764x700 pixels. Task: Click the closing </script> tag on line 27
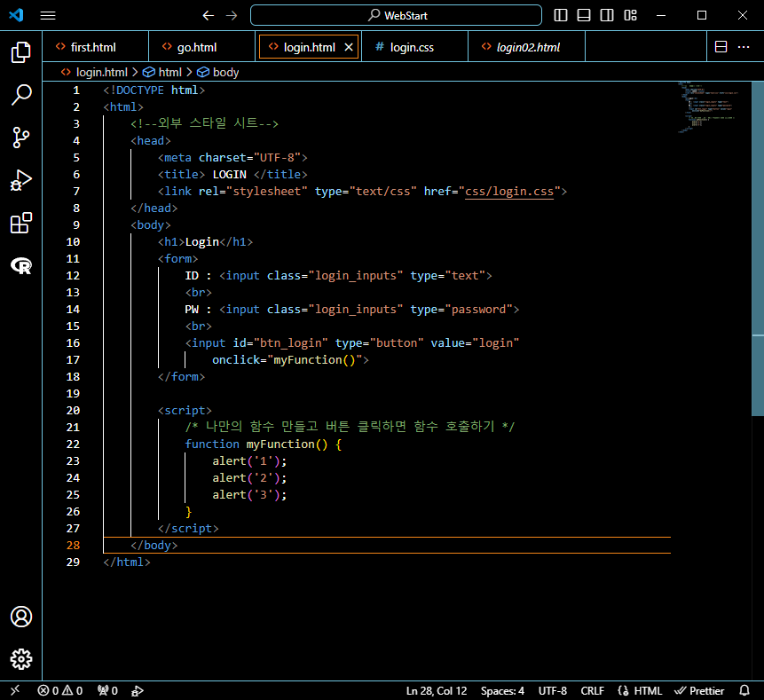pyautogui.click(x=188, y=529)
